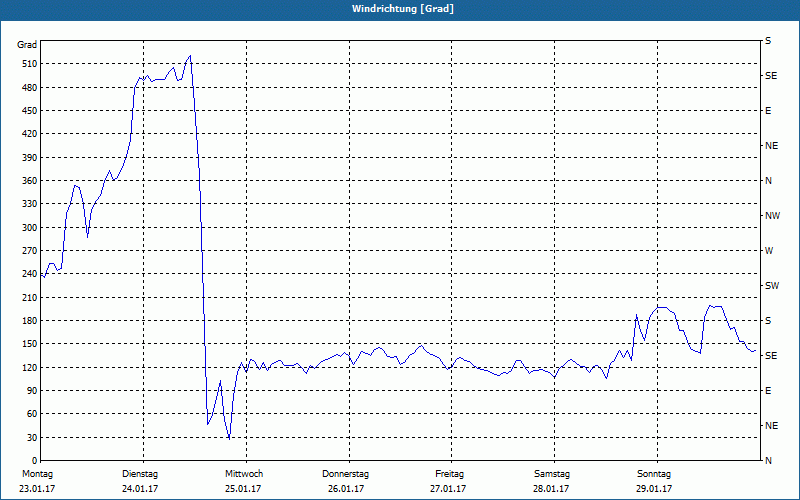The height and width of the screenshot is (500, 800).
Task: Click the 360 y-axis label
Action: click(29, 181)
